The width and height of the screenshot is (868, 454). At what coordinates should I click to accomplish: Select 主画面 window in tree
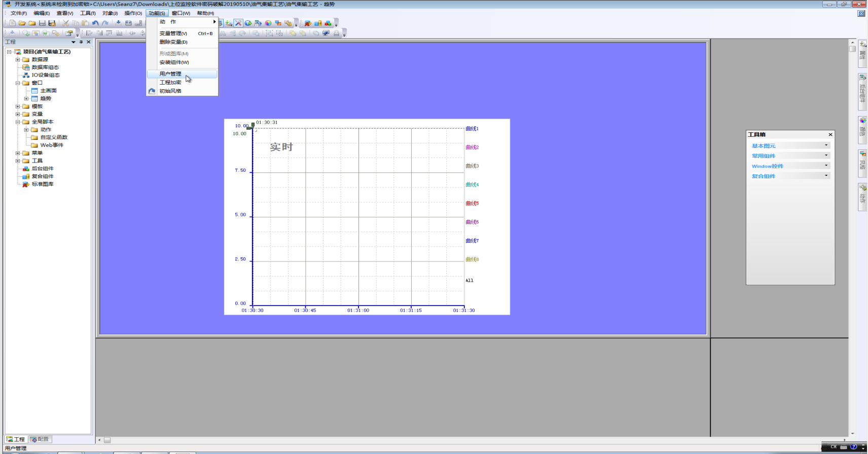pyautogui.click(x=48, y=91)
